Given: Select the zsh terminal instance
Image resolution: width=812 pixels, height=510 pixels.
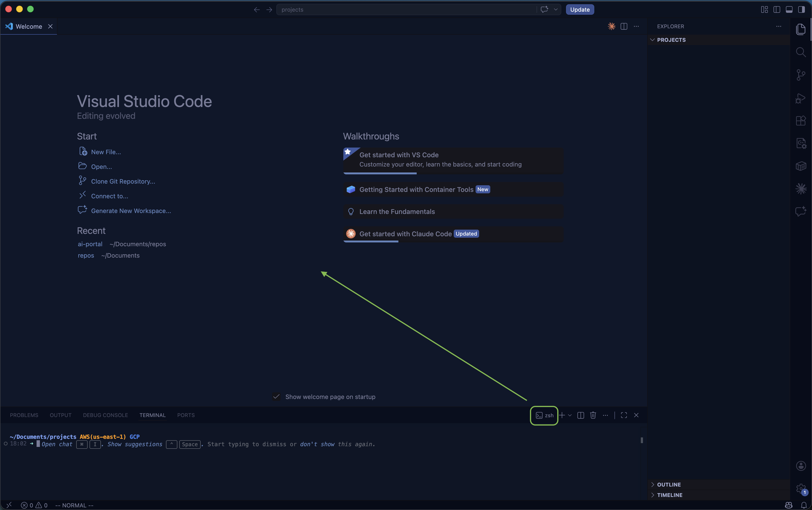Looking at the screenshot, I should (544, 415).
